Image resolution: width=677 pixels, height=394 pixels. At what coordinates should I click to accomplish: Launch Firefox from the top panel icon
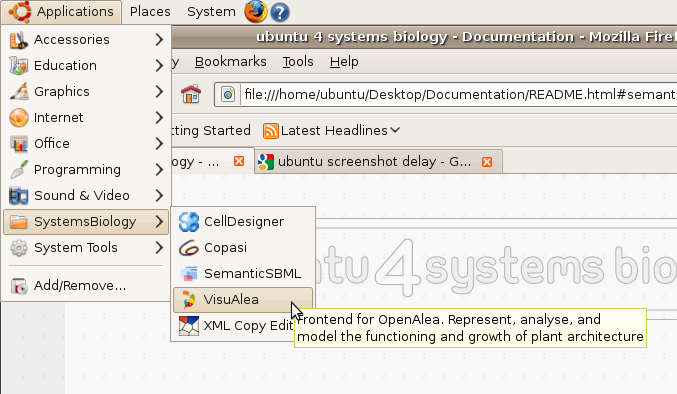(x=256, y=12)
